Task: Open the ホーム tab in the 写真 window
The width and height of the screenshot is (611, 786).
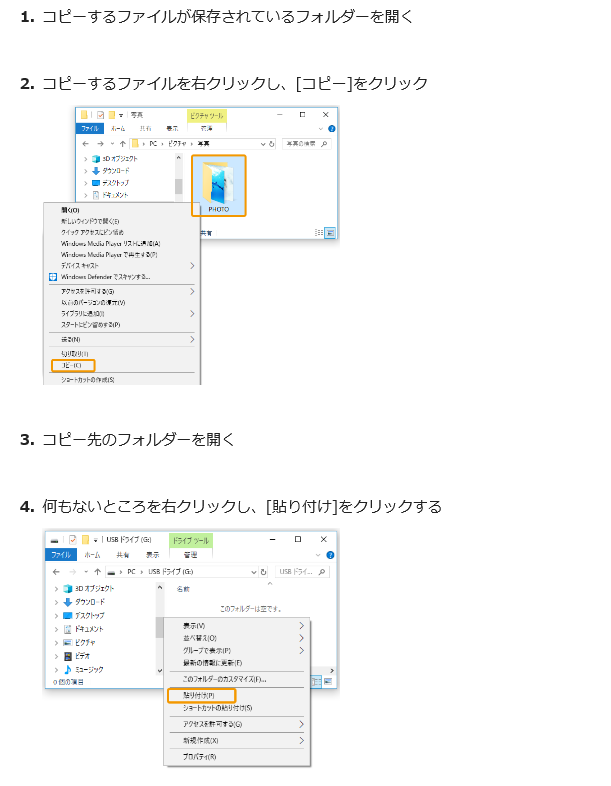Action: 118,129
